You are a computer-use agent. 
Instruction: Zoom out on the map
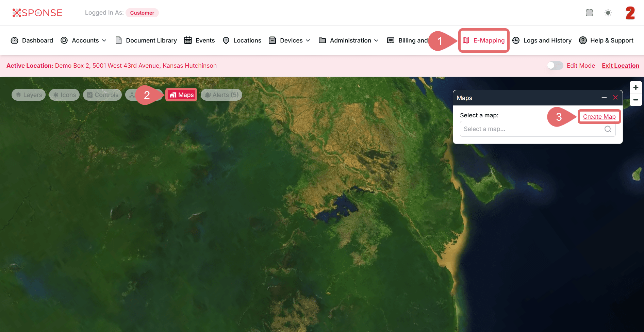[635, 100]
